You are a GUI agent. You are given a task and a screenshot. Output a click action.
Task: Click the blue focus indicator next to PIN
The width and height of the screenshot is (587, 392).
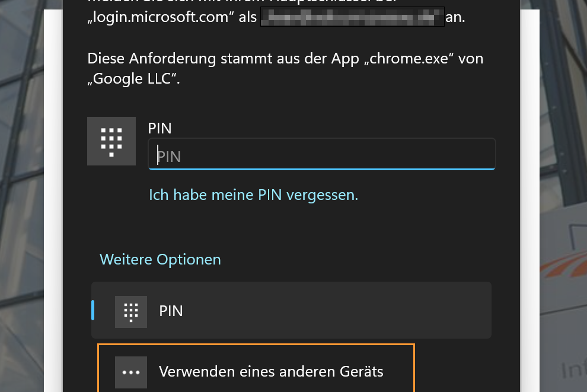click(x=93, y=311)
